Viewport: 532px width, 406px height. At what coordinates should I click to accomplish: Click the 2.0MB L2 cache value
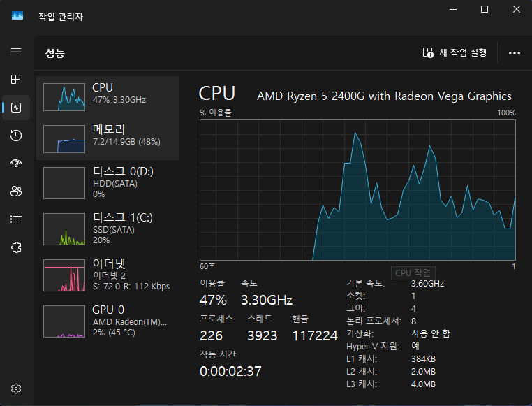[x=423, y=371]
